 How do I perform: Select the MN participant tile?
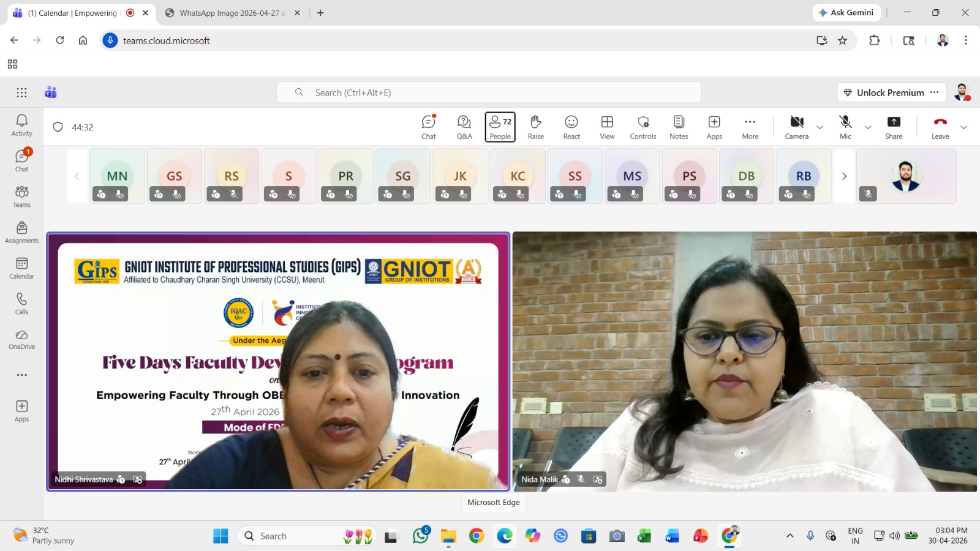(x=118, y=176)
